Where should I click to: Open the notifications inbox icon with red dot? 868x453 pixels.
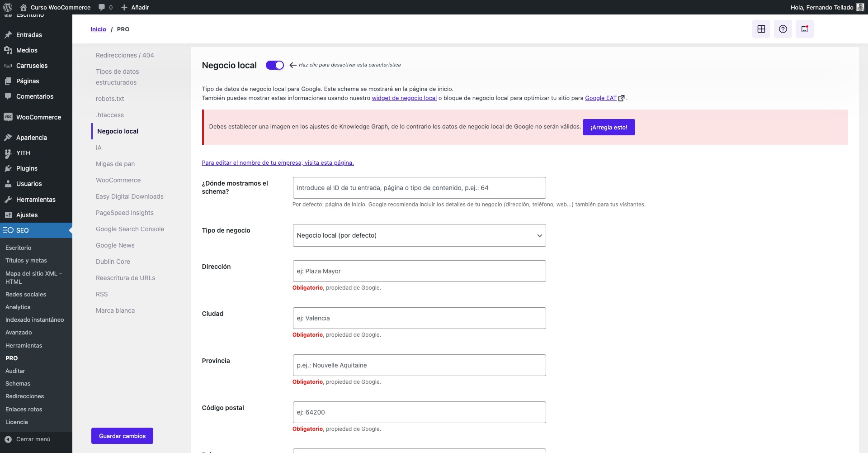point(804,29)
